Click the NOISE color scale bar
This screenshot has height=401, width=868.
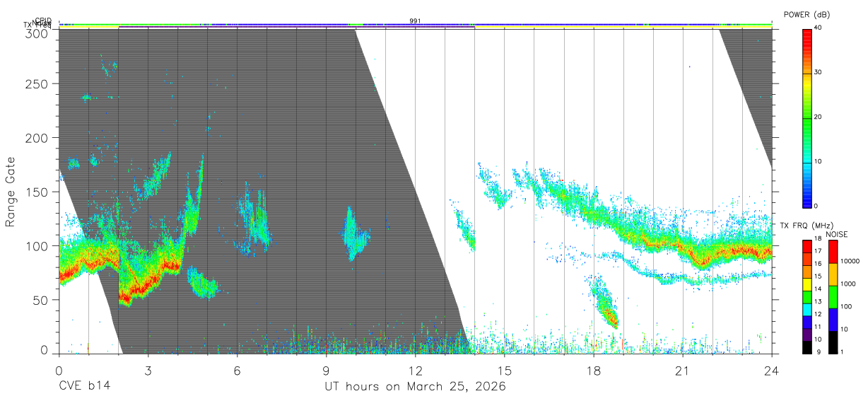tap(833, 296)
